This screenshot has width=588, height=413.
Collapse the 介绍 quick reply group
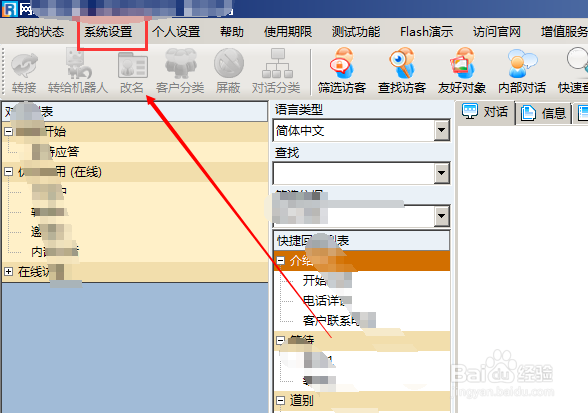[x=280, y=260]
